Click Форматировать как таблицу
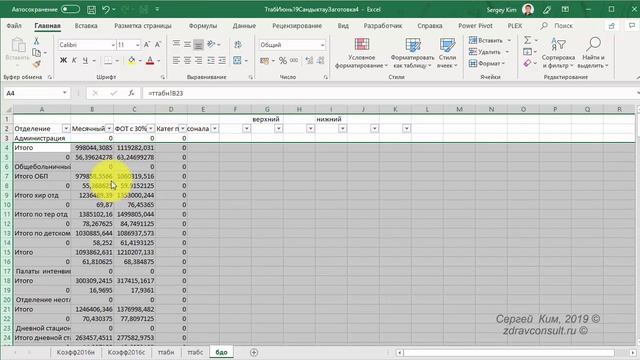Image resolution: width=640 pixels, height=360 pixels. pos(412,53)
